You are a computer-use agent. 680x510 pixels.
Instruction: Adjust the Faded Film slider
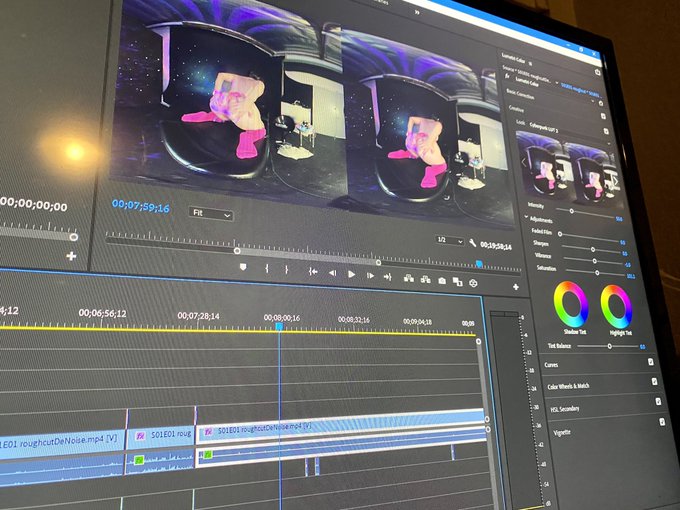[x=560, y=234]
